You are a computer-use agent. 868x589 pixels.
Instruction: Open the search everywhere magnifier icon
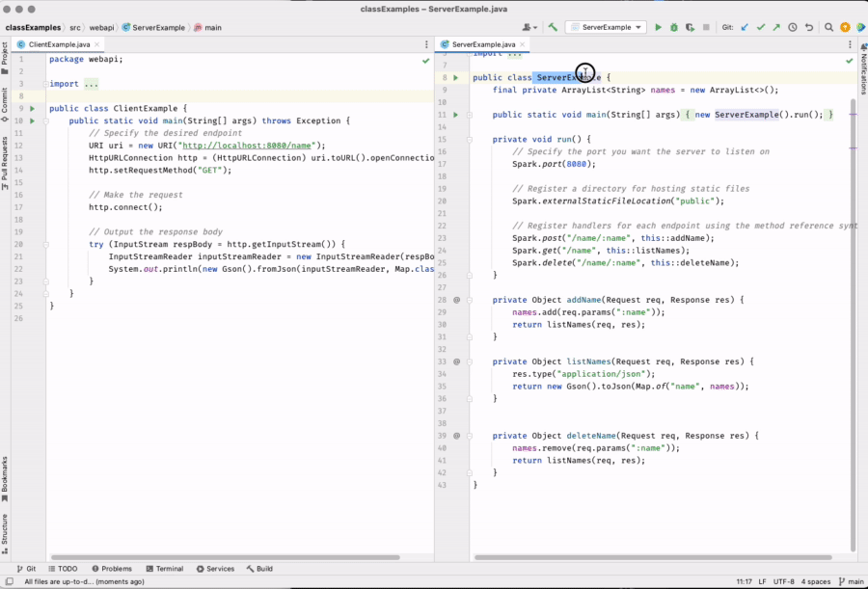coord(828,28)
